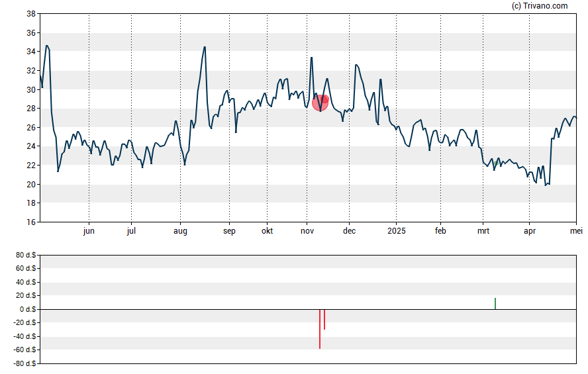The height and width of the screenshot is (374, 588).
Task: Click the 'mei' x-axis label
Action: coord(576,231)
